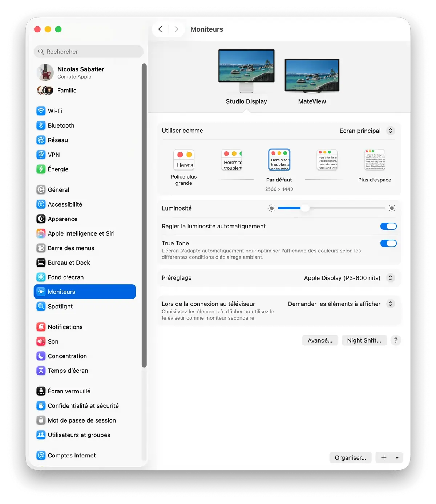Open Apple Intelligence et Siri icon
Screen dimensions: 436x504
tap(41, 233)
